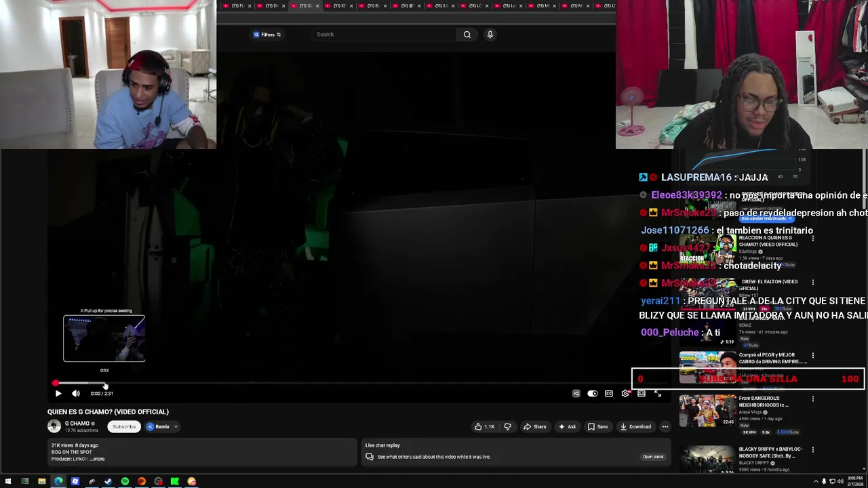This screenshot has height=488, width=868.
Task: Open the BLACKY DRIPPY x BABYLOC title link
Action: coord(771,452)
